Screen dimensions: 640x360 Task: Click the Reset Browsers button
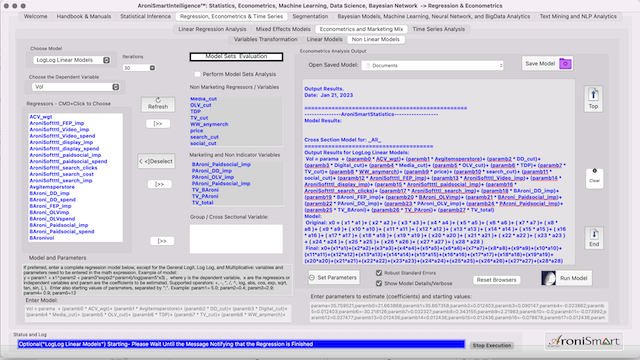point(496,280)
